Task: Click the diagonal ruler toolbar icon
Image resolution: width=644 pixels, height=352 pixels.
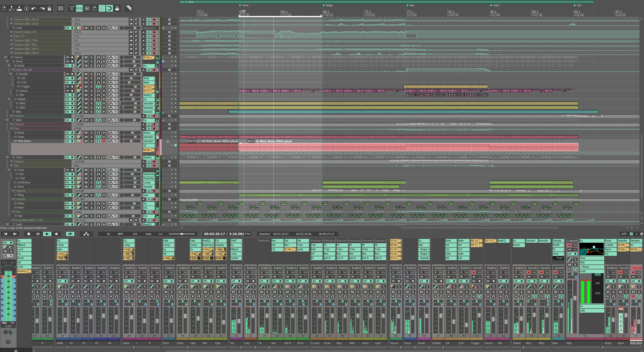Action: [128, 9]
